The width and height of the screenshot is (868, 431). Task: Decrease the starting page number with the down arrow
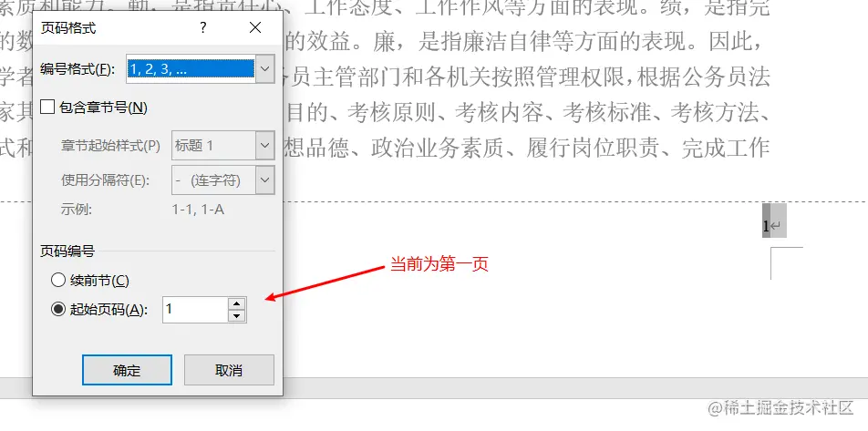pos(237,316)
